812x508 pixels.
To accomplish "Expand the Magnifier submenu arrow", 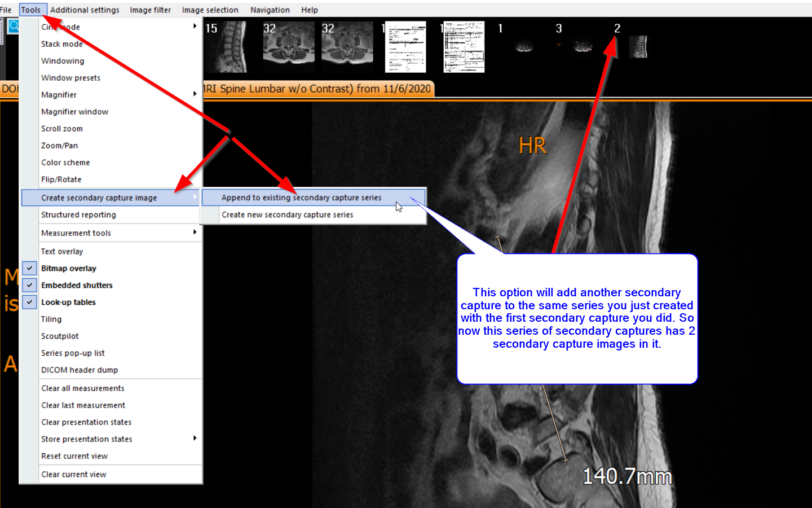I will click(x=195, y=94).
